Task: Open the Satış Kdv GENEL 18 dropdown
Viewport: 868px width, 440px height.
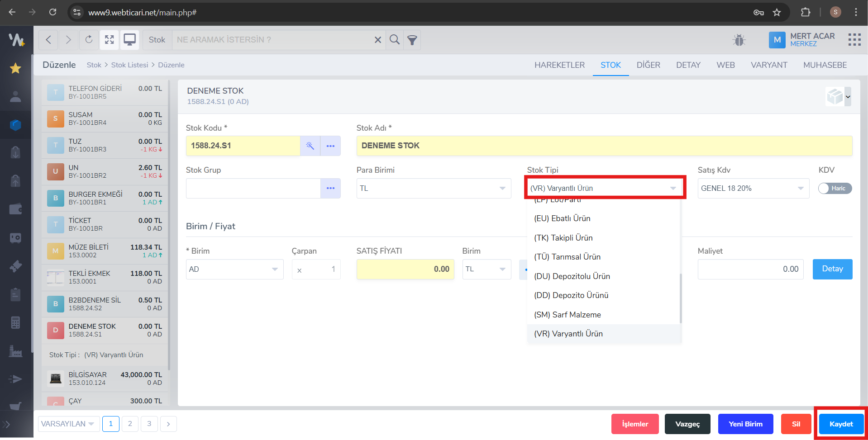Action: coord(753,189)
